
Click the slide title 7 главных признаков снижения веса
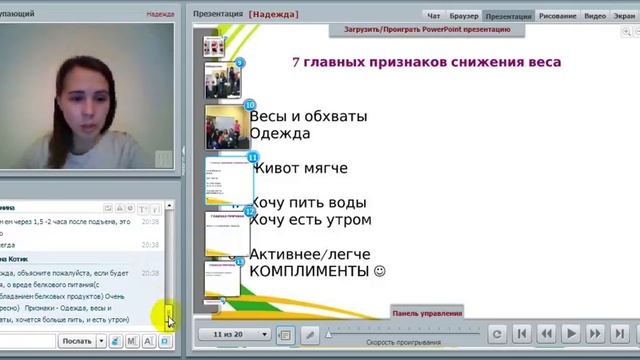pos(427,62)
